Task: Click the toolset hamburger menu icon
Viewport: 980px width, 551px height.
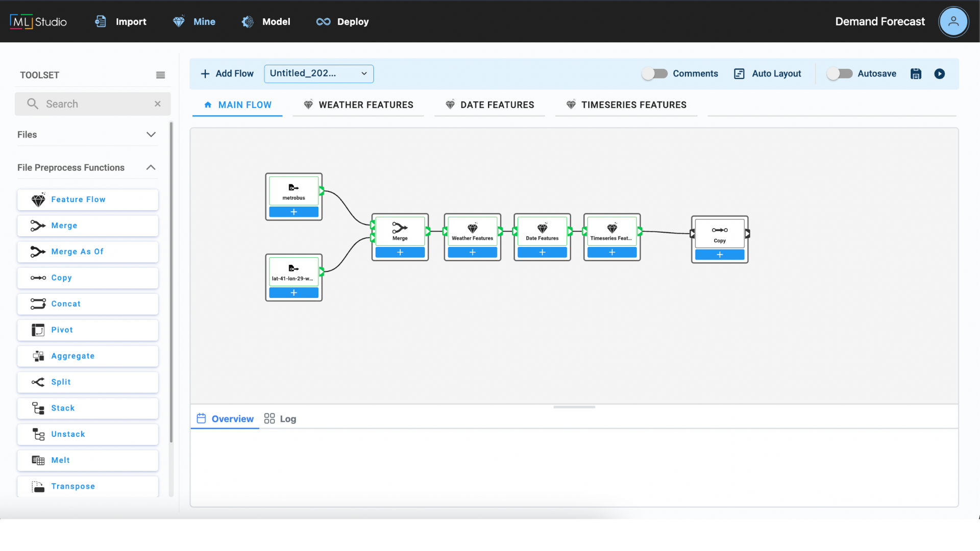Action: (160, 75)
